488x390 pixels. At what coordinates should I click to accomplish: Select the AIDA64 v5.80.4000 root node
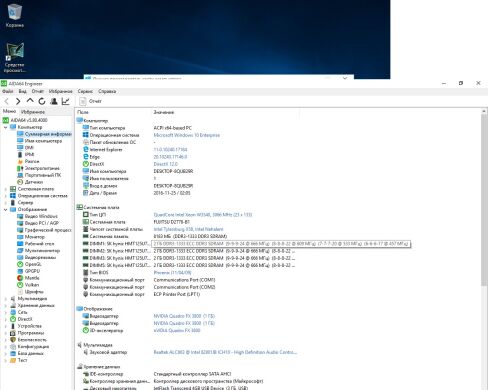25,120
